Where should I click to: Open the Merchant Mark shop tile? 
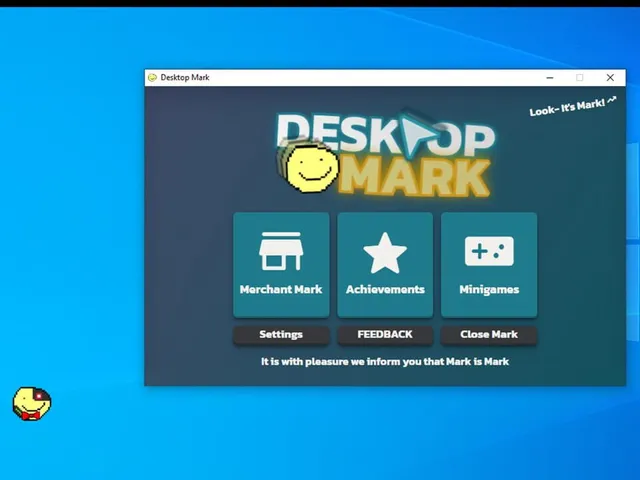pos(281,264)
